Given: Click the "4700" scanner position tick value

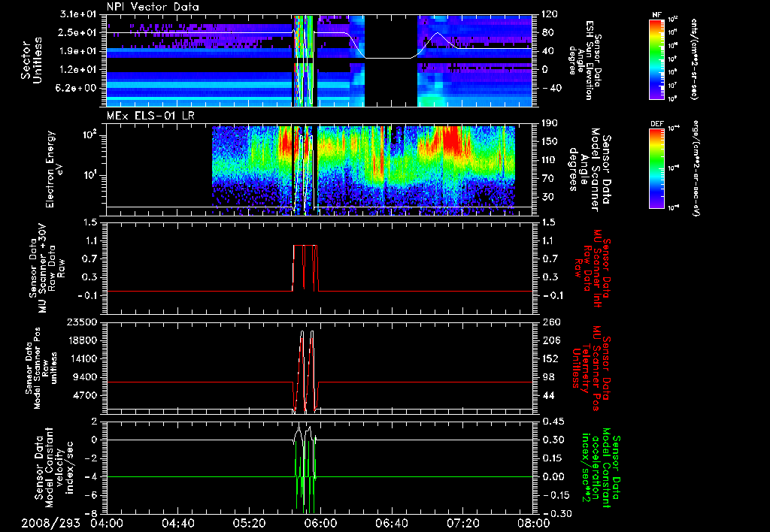Looking at the screenshot, I should tap(85, 395).
